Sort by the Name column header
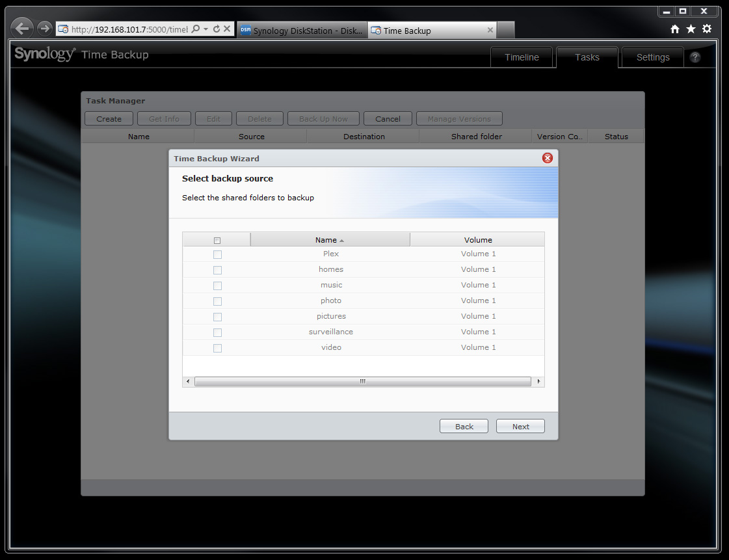 coord(330,239)
